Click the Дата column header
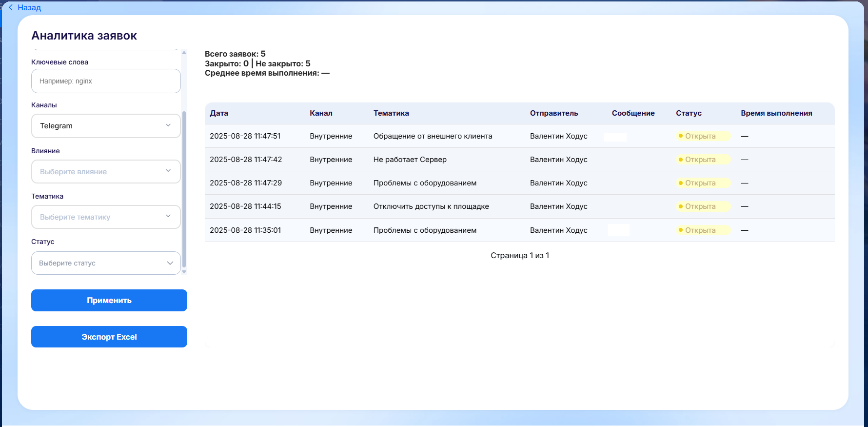This screenshot has width=868, height=427. click(x=219, y=113)
